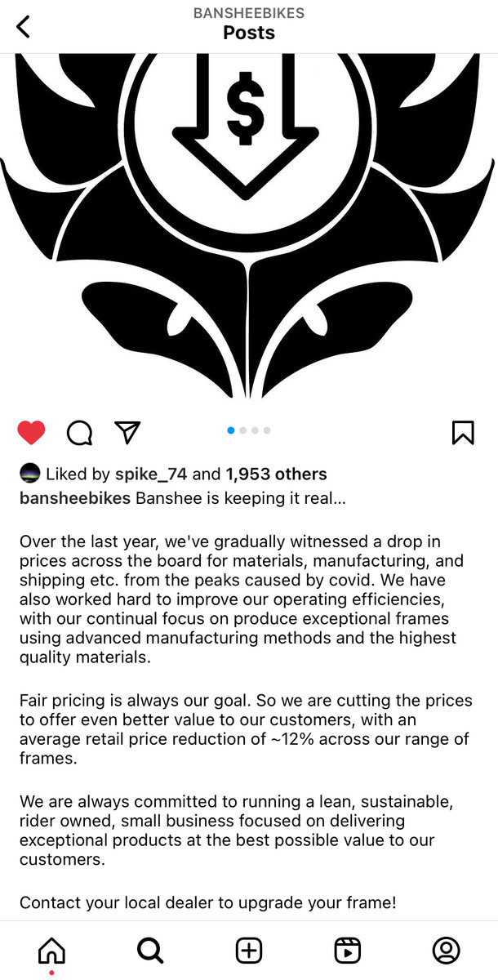Go back using the back arrow
The image size is (498, 980).
click(23, 26)
